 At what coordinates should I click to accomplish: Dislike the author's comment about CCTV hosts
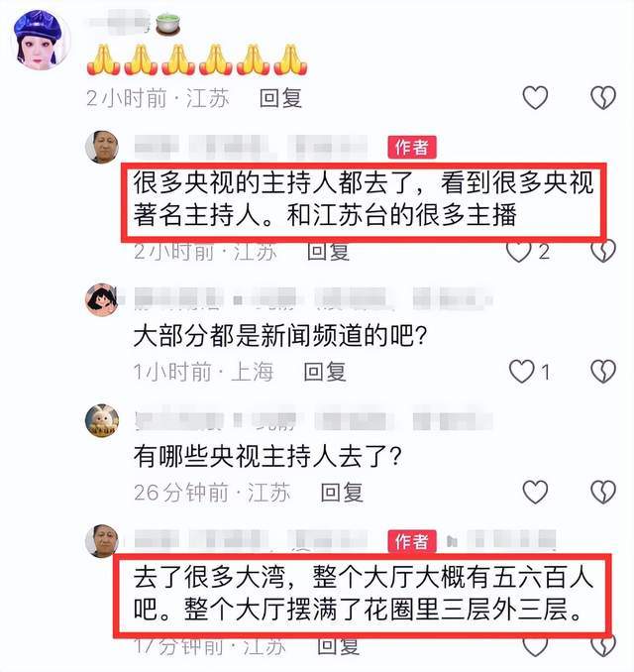[x=603, y=252]
